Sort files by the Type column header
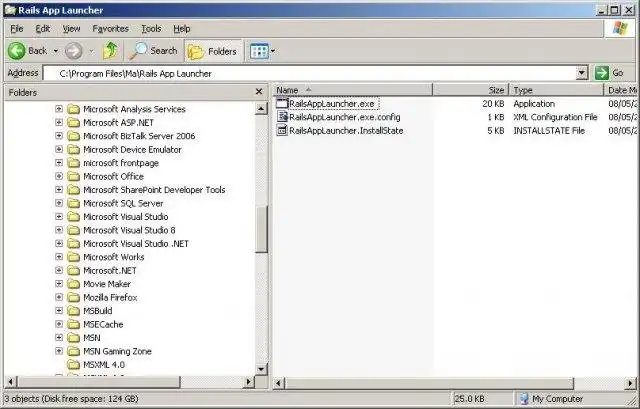 click(x=556, y=90)
